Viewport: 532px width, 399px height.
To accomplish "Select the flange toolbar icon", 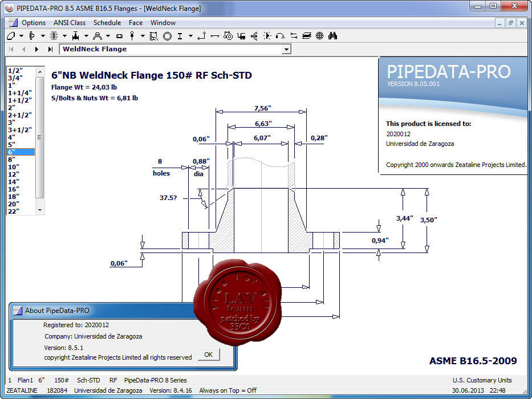I will coord(33,36).
